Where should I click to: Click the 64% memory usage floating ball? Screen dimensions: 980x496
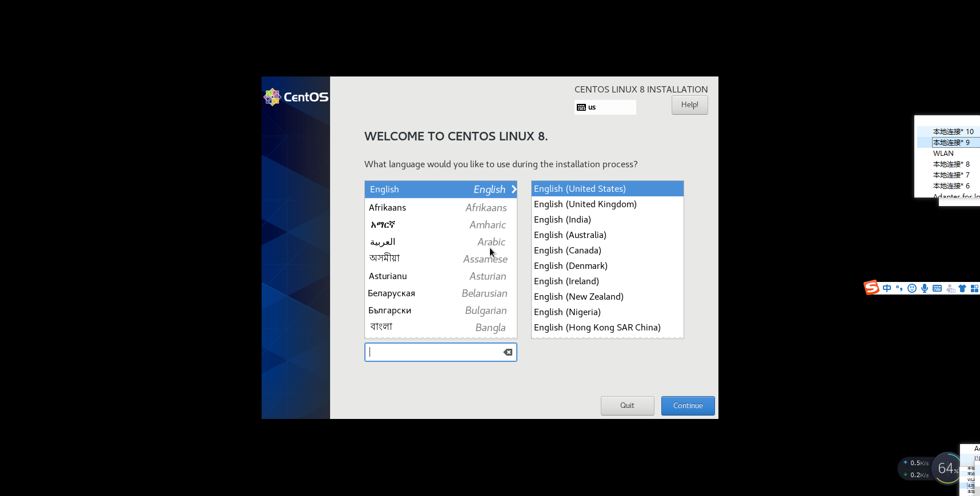(947, 469)
